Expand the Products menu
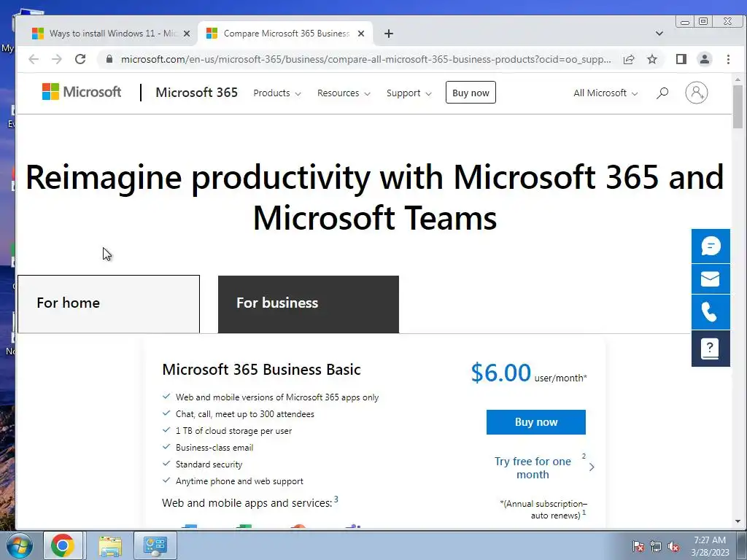This screenshot has height=560, width=747. [x=276, y=93]
